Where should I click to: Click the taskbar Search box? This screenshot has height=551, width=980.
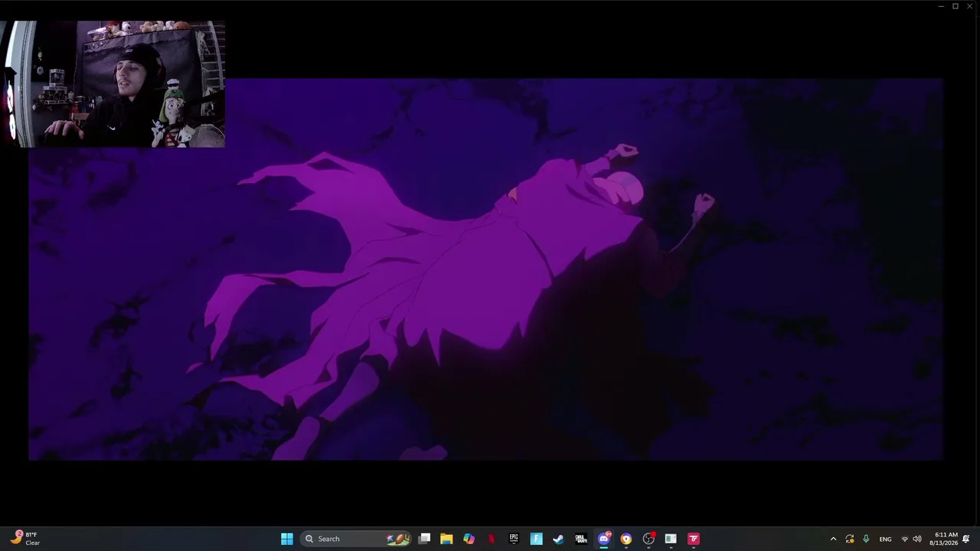[356, 539]
